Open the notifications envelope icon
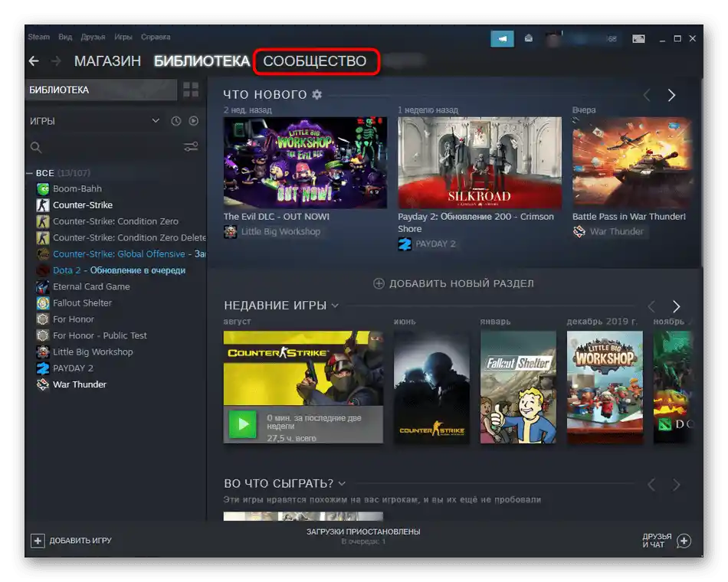Viewport: 728px width, 582px height. pyautogui.click(x=528, y=38)
